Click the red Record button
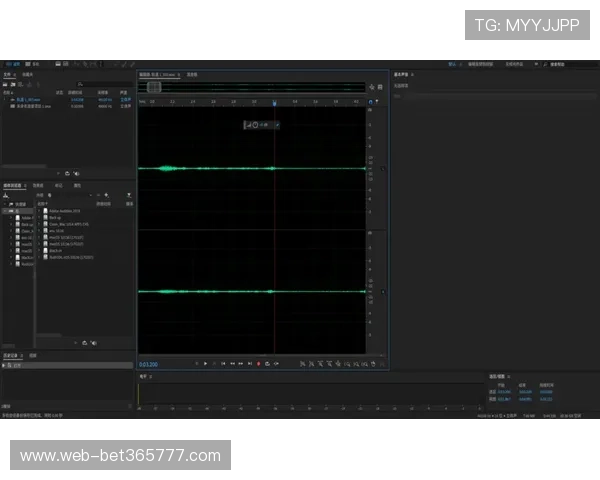 tap(257, 364)
